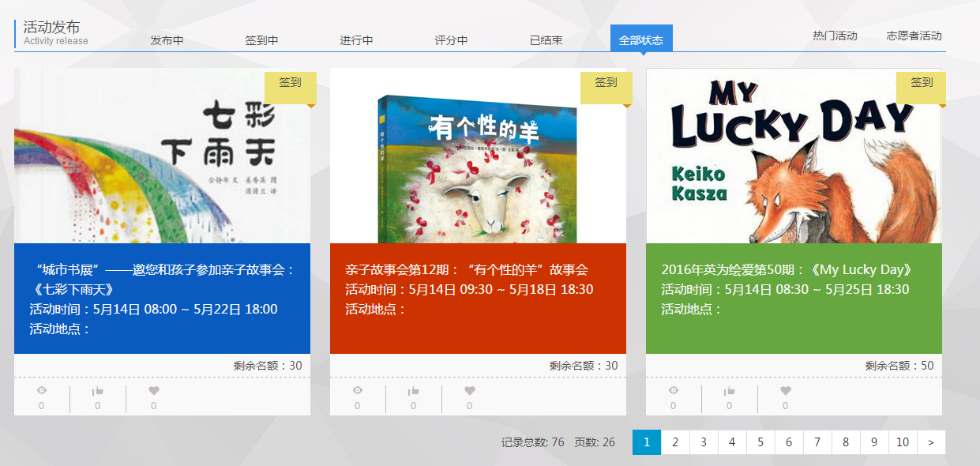Switch to the 进行中 tab

pyautogui.click(x=356, y=40)
